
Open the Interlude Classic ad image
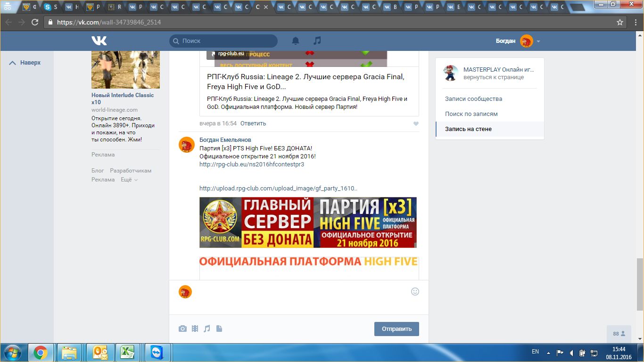125,70
